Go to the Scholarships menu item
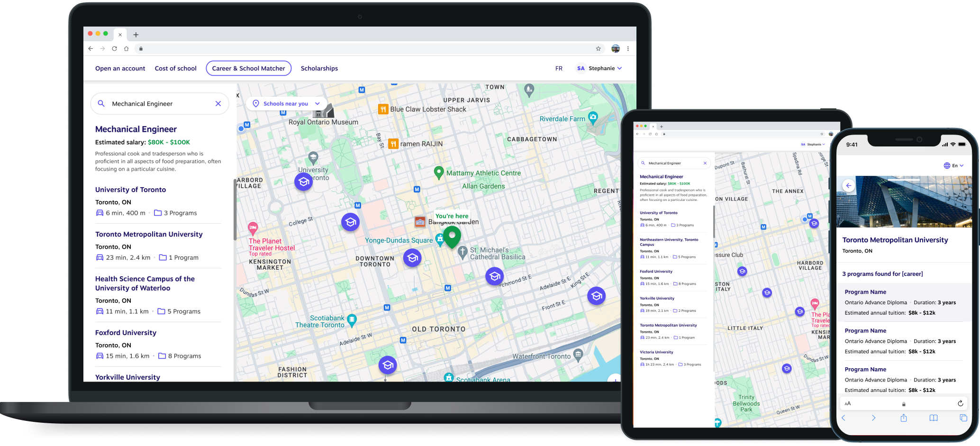This screenshot has width=980, height=446. pyautogui.click(x=319, y=68)
